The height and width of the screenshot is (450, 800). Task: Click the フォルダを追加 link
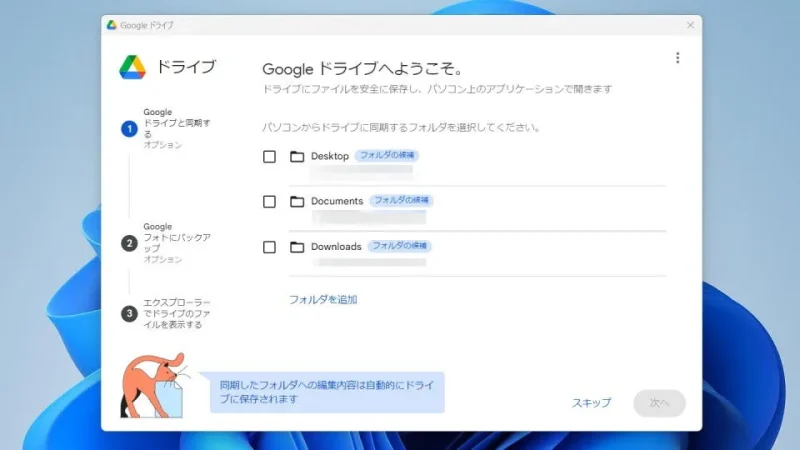(x=323, y=299)
